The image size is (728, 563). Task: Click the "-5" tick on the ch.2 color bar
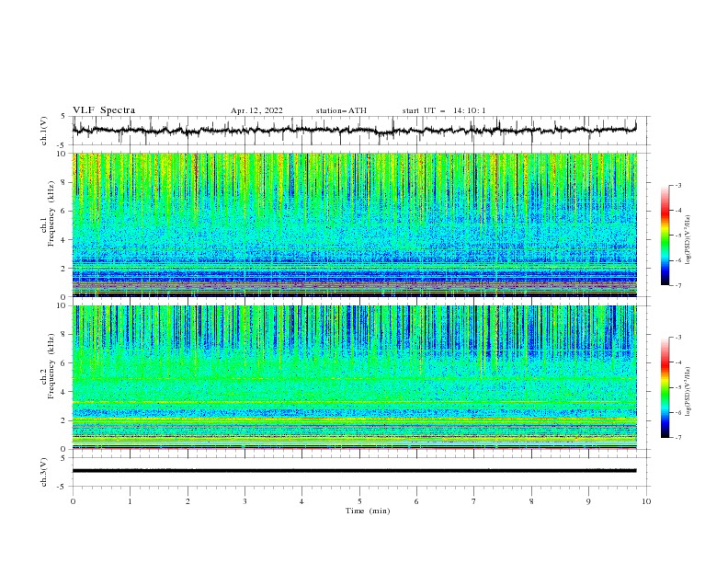678,387
